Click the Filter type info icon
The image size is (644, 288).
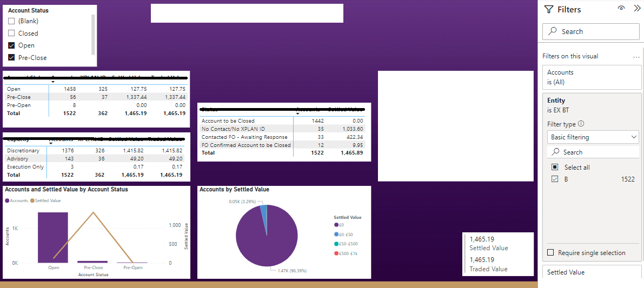[581, 124]
